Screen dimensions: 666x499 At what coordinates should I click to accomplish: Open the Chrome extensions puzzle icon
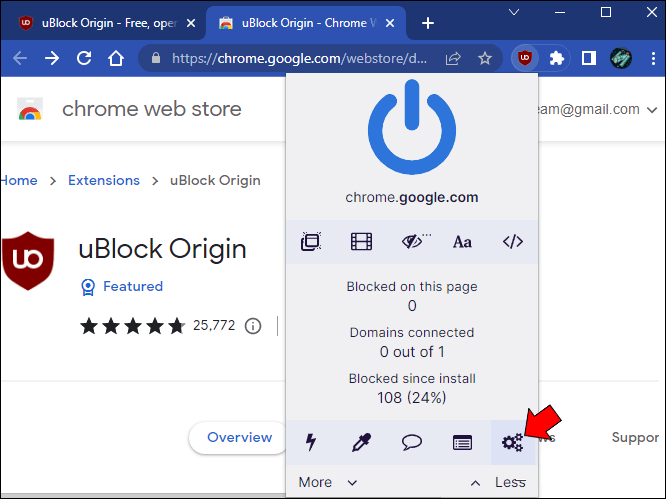click(x=556, y=58)
